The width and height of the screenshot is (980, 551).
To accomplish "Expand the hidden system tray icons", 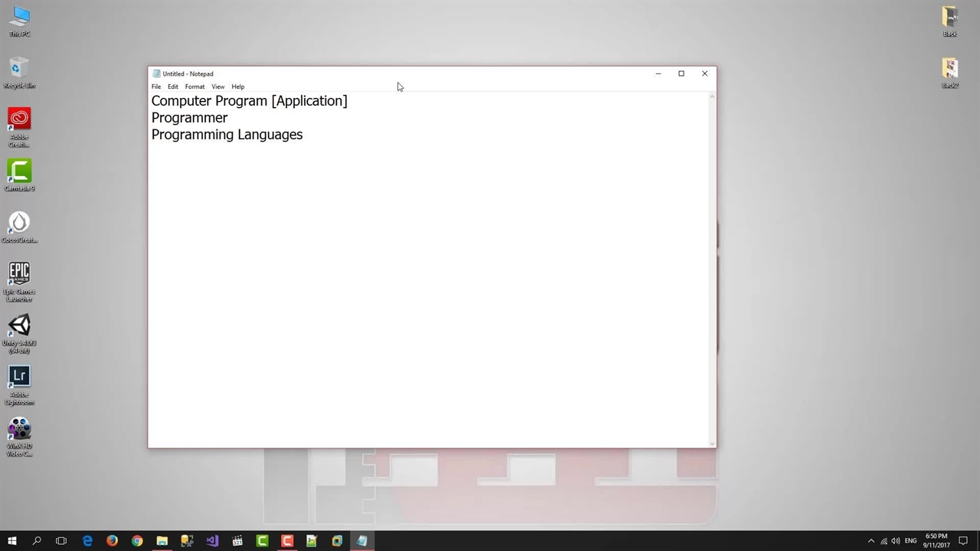I will (x=871, y=541).
